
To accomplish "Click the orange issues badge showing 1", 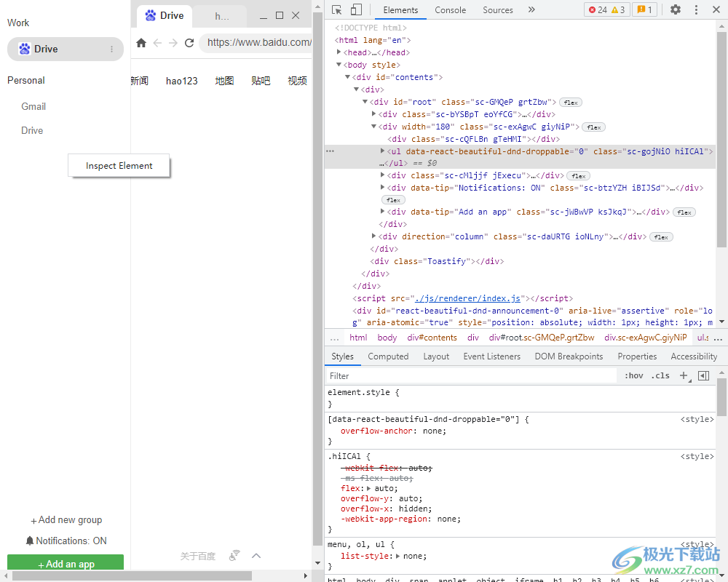I will pos(644,9).
